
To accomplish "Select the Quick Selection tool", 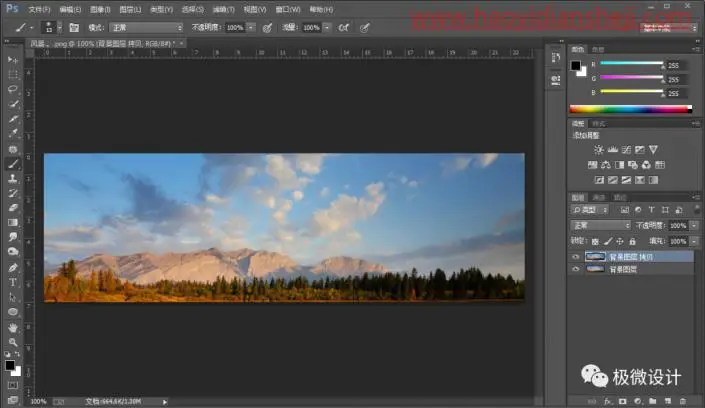I will coord(13,104).
